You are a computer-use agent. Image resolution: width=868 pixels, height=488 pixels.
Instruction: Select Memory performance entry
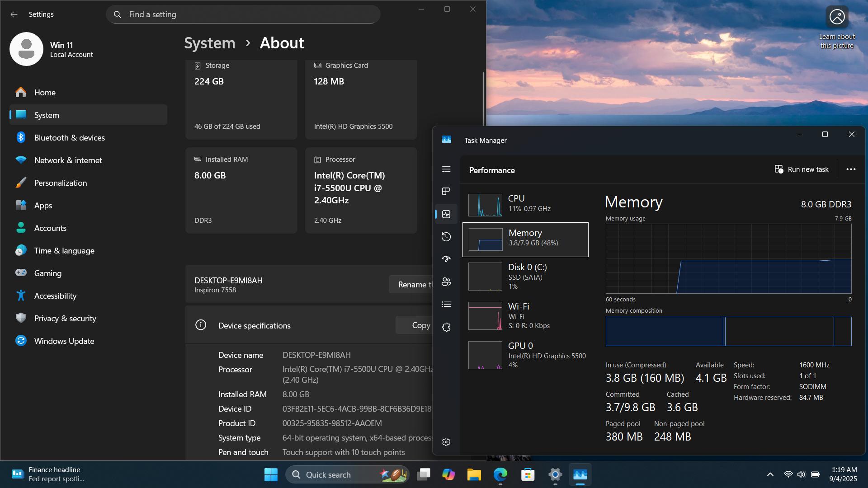pyautogui.click(x=525, y=239)
